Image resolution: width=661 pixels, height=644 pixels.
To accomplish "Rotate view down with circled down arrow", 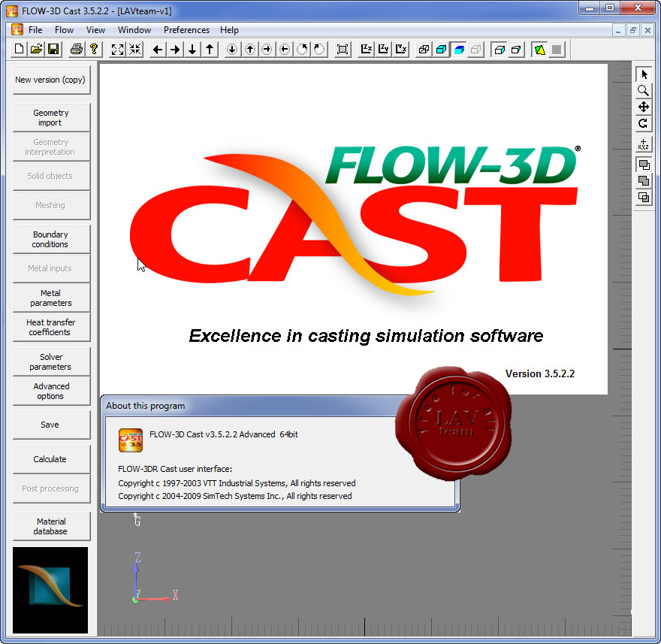I will 232,50.
